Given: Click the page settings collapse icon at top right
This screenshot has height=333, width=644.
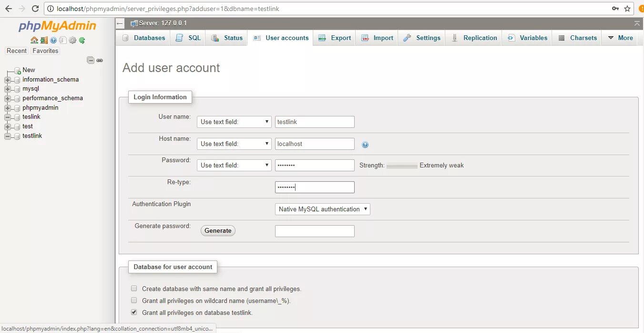Looking at the screenshot, I should tap(637, 23).
